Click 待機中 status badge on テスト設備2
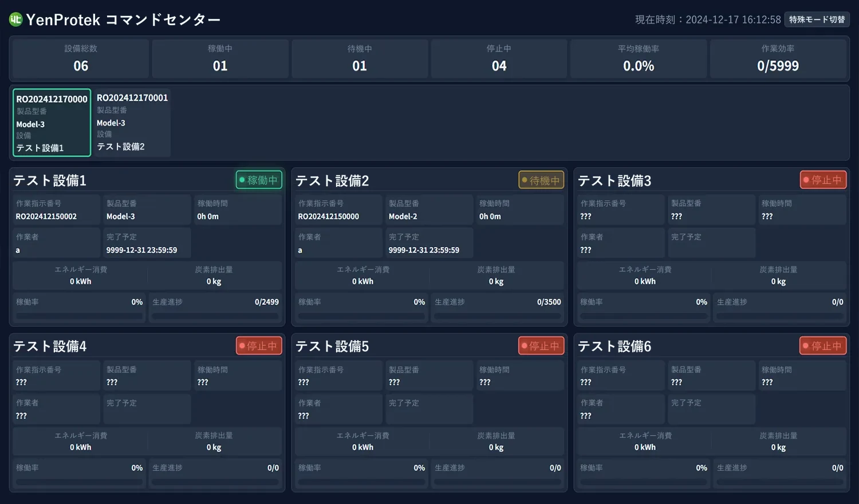This screenshot has height=504, width=859. [541, 180]
